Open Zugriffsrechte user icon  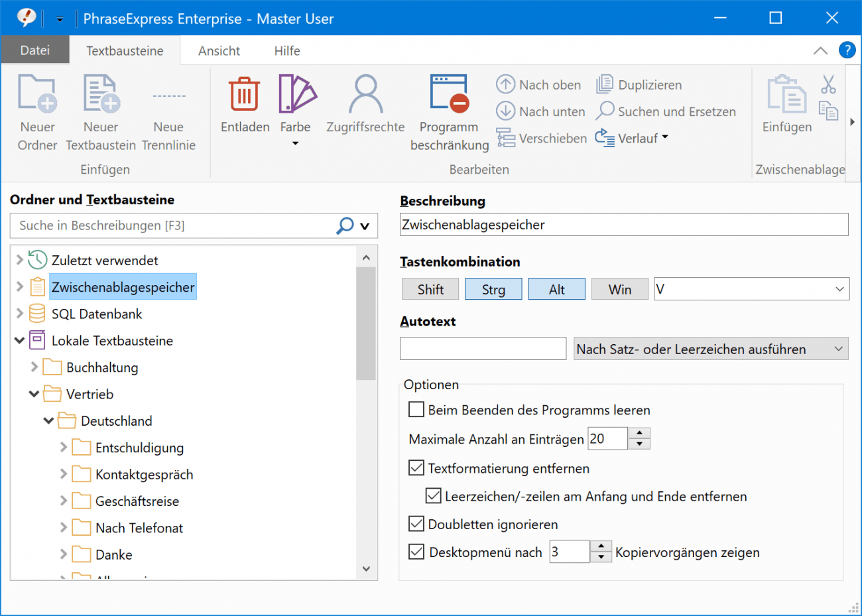(365, 93)
